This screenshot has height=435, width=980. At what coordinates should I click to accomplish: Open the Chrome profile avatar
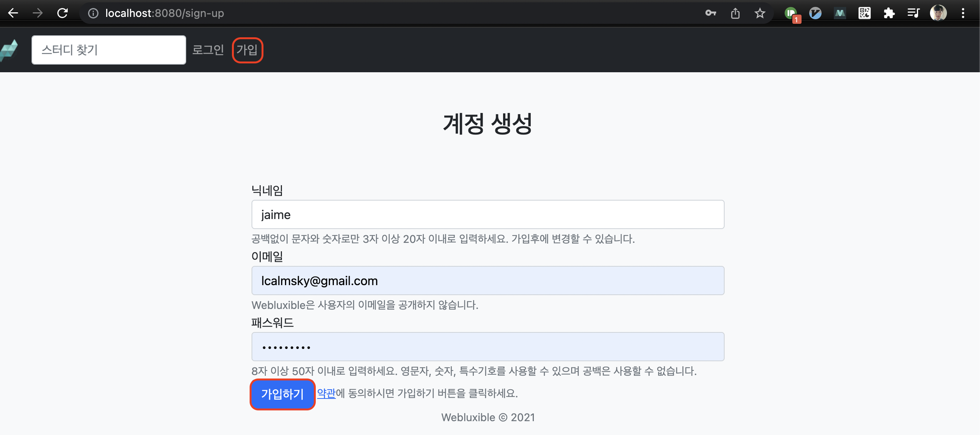coord(938,13)
